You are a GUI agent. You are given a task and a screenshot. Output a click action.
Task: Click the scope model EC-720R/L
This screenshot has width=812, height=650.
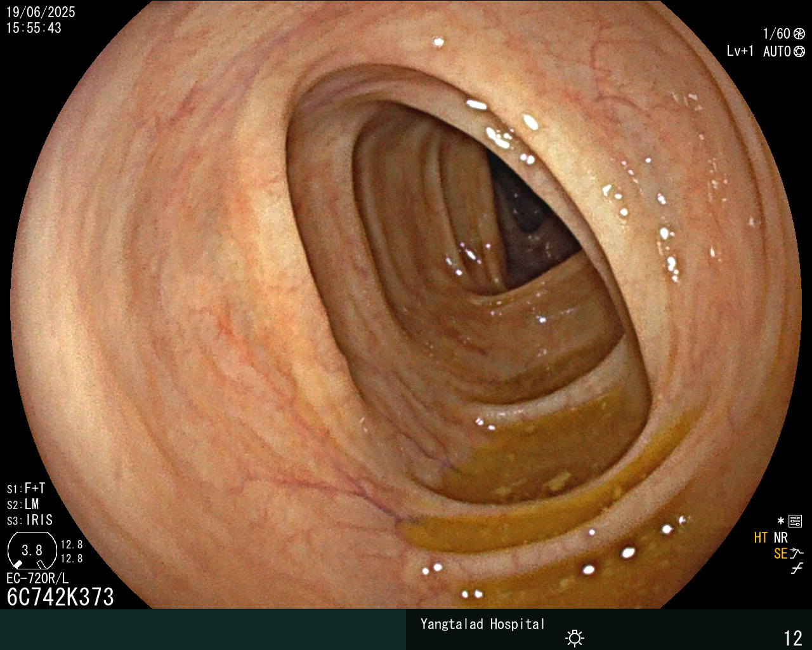click(37, 578)
